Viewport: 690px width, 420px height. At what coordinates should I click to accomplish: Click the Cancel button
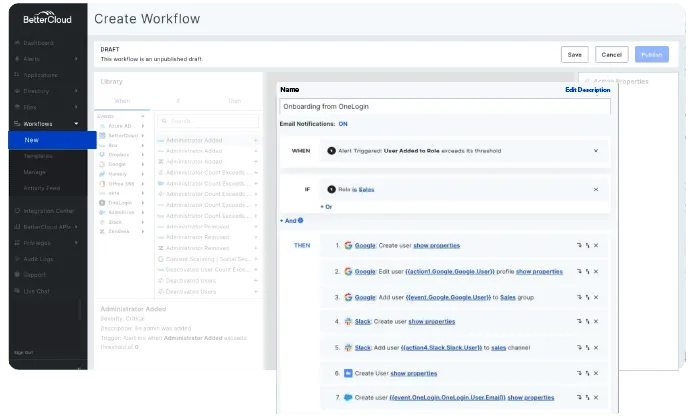(612, 55)
